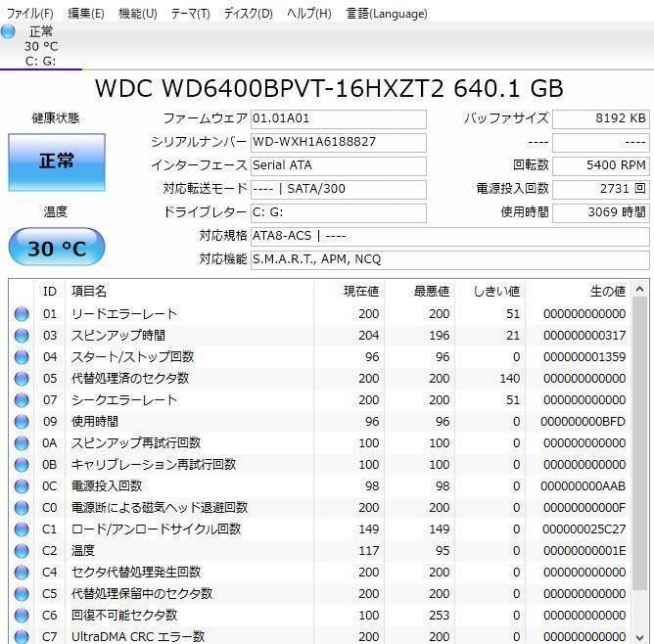Click scrollbar down arrow in SMART list

(640, 637)
